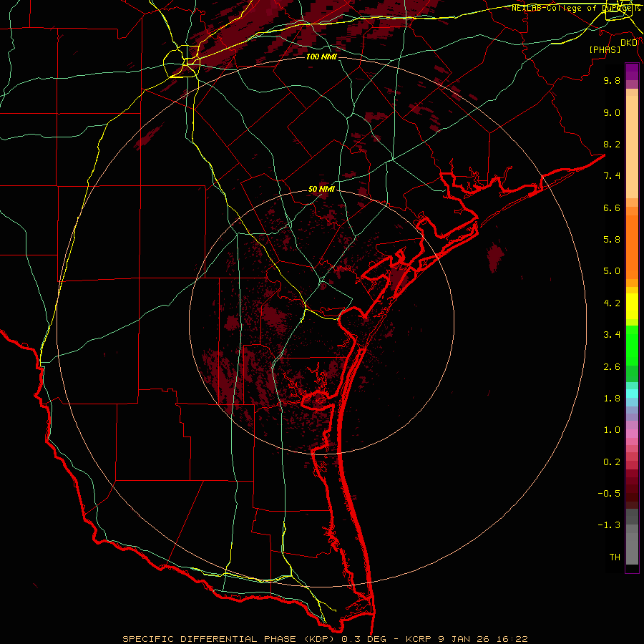Click the TH threshold label
Viewport: 644px width, 644px height.
point(615,557)
